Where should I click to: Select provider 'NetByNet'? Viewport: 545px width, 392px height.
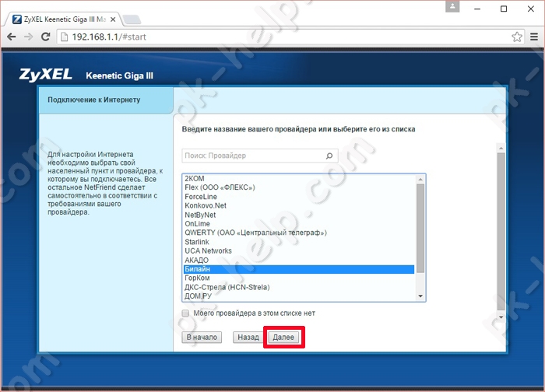point(299,215)
